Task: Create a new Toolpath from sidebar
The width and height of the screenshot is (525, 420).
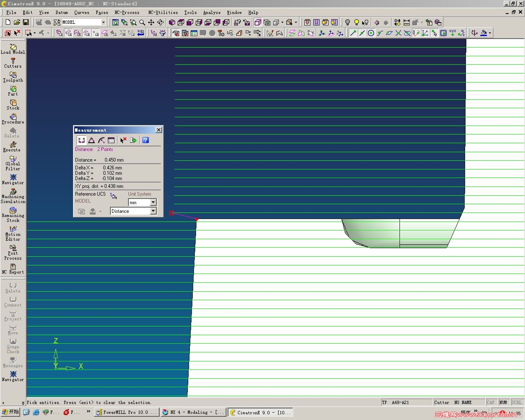Action: point(13,77)
